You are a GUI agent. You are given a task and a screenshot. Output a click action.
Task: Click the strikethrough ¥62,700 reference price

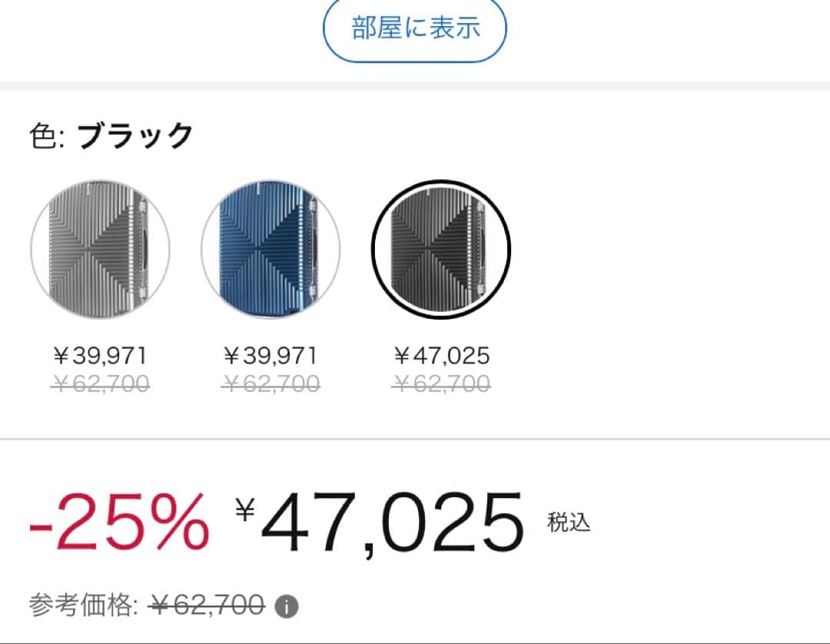[x=206, y=605]
